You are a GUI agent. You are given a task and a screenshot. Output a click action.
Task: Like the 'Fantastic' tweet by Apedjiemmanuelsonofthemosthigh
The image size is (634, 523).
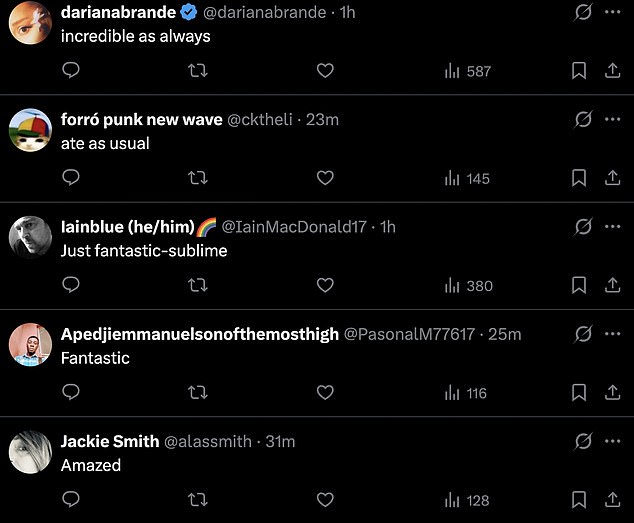pos(325,393)
